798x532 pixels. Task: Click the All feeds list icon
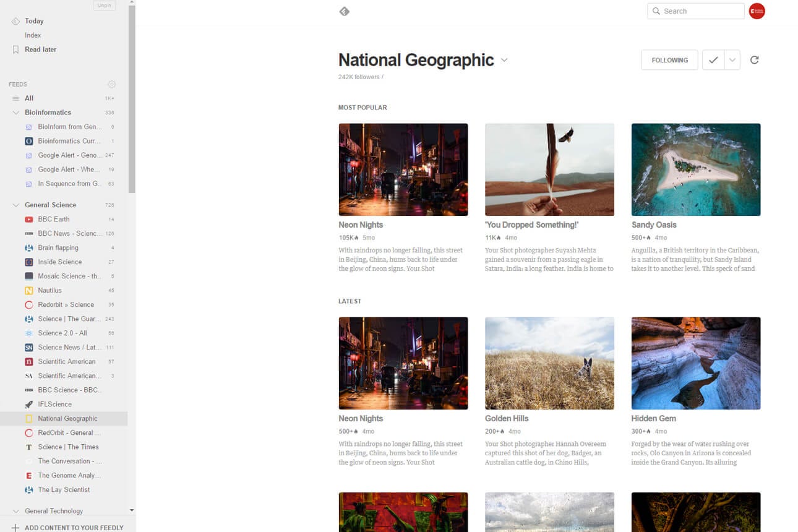15,98
